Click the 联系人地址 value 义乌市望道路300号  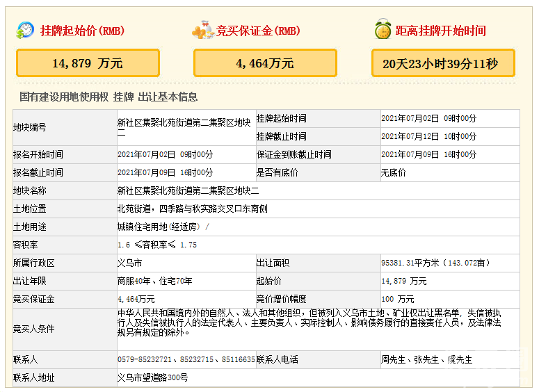[152, 377]
